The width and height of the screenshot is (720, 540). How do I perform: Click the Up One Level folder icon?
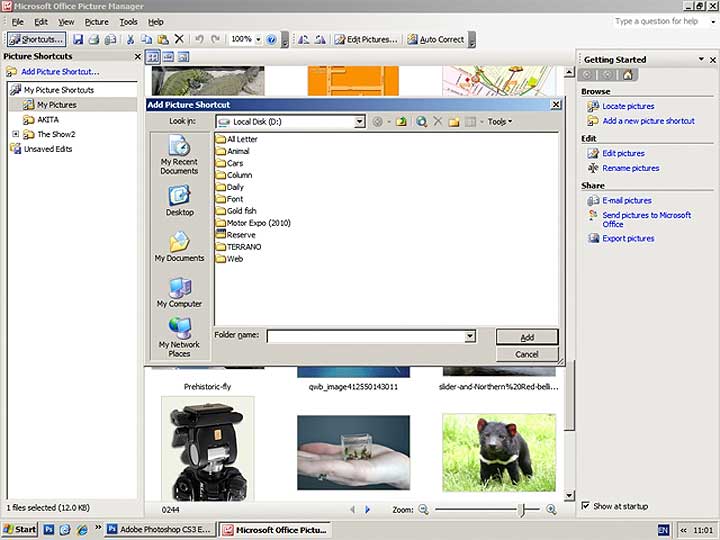tap(401, 122)
